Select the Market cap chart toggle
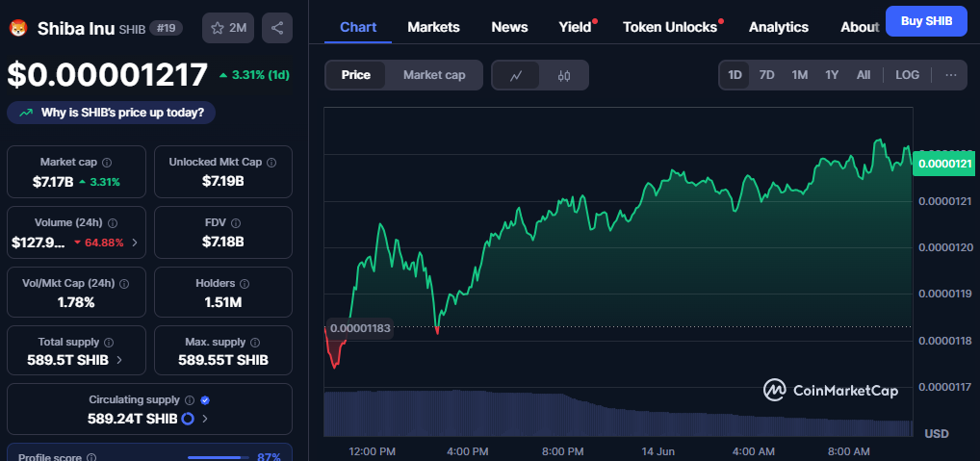 (x=434, y=76)
